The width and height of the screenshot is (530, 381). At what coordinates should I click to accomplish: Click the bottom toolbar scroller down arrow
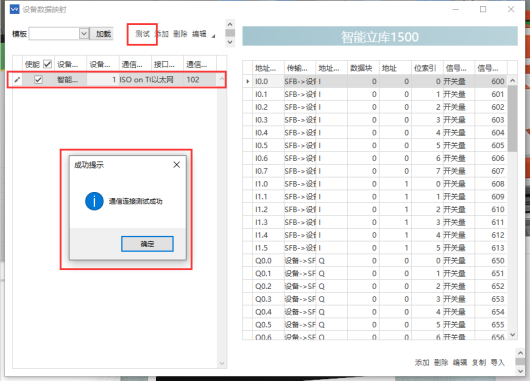(520, 371)
